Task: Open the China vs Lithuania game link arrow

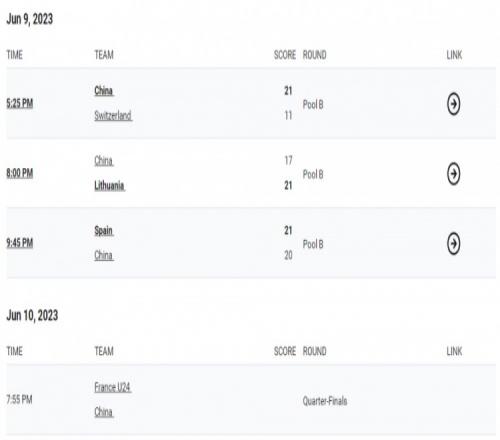Action: pyautogui.click(x=453, y=174)
